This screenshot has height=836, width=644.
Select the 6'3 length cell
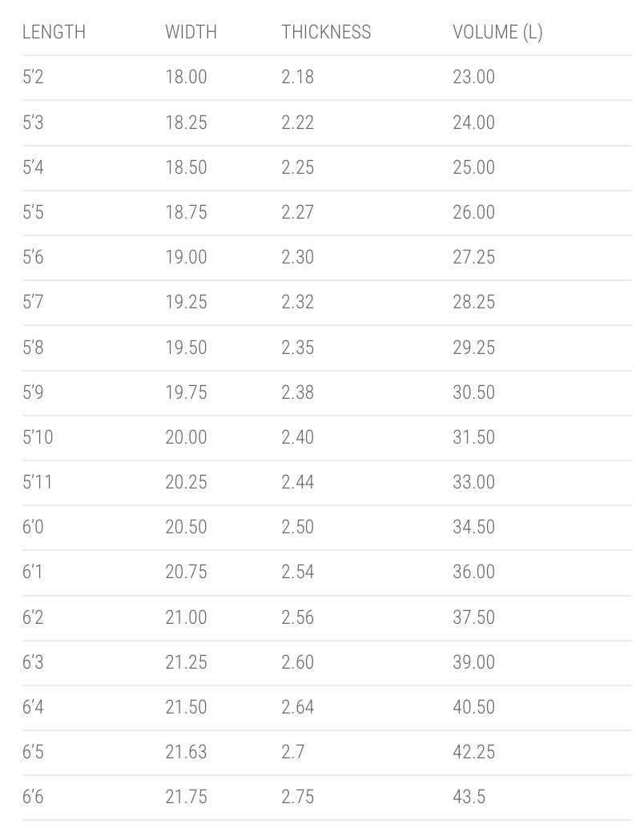[x=33, y=662]
